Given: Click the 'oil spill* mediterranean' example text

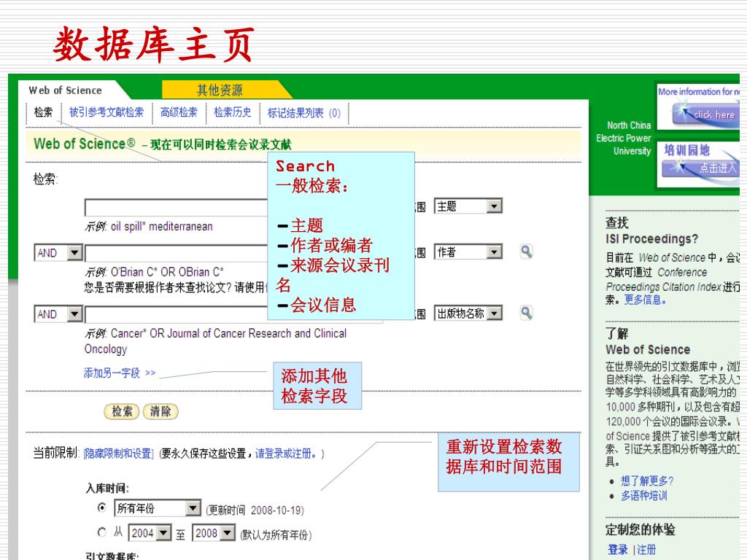Looking at the screenshot, I should point(161,226).
